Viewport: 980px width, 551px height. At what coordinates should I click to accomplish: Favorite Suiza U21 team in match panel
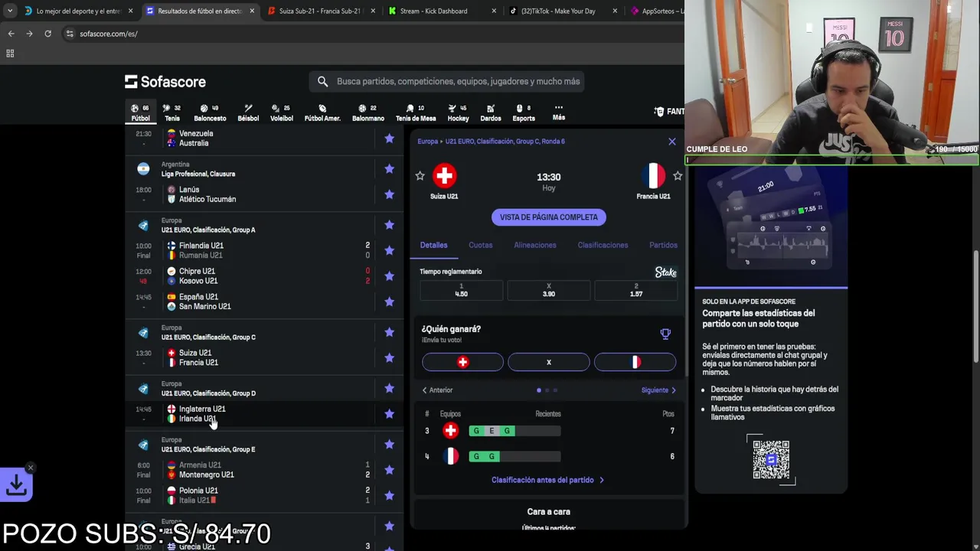(420, 176)
